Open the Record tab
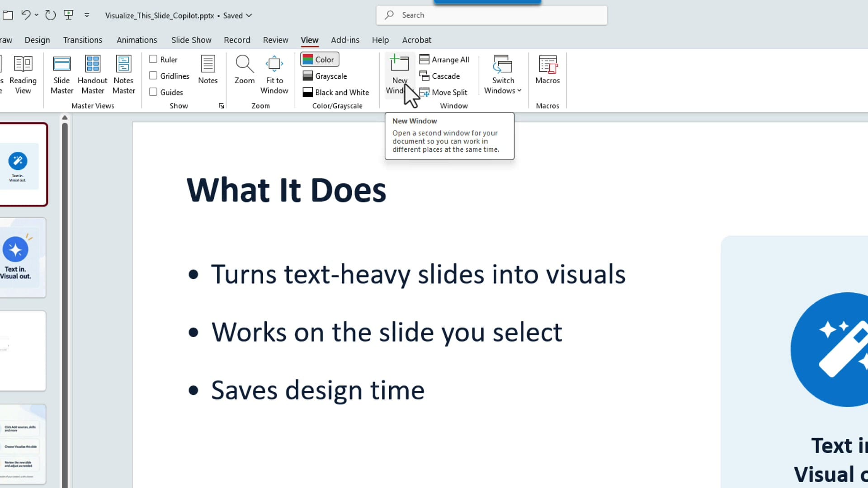The height and width of the screenshot is (488, 868). [x=237, y=40]
